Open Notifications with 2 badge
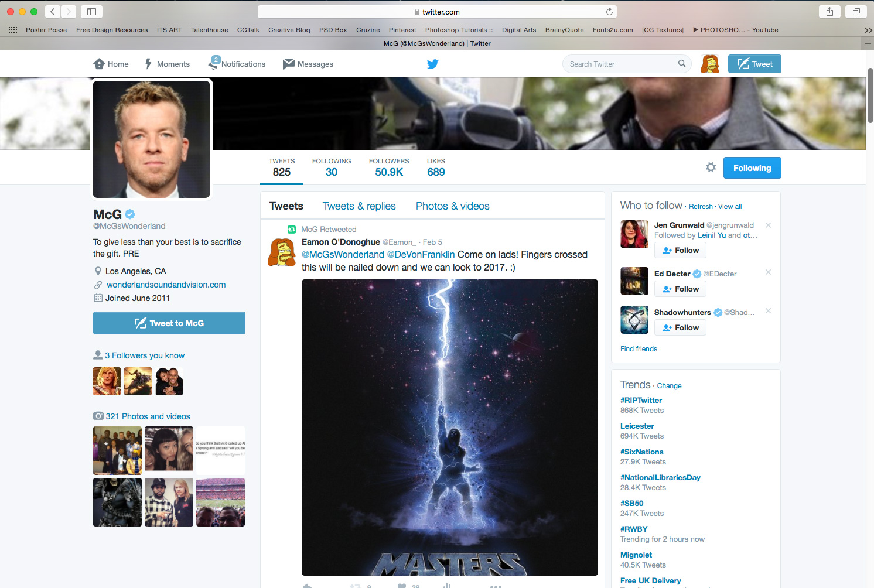The image size is (874, 588). (237, 64)
